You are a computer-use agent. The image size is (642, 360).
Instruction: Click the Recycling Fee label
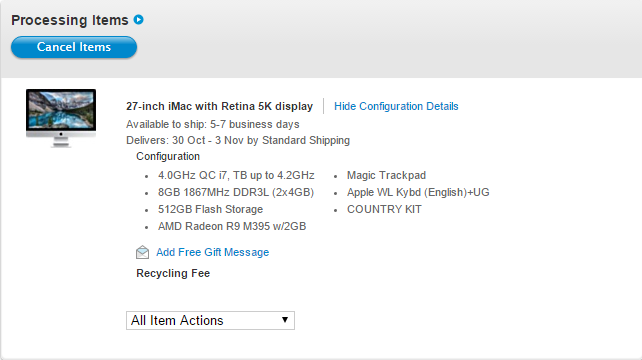(173, 274)
